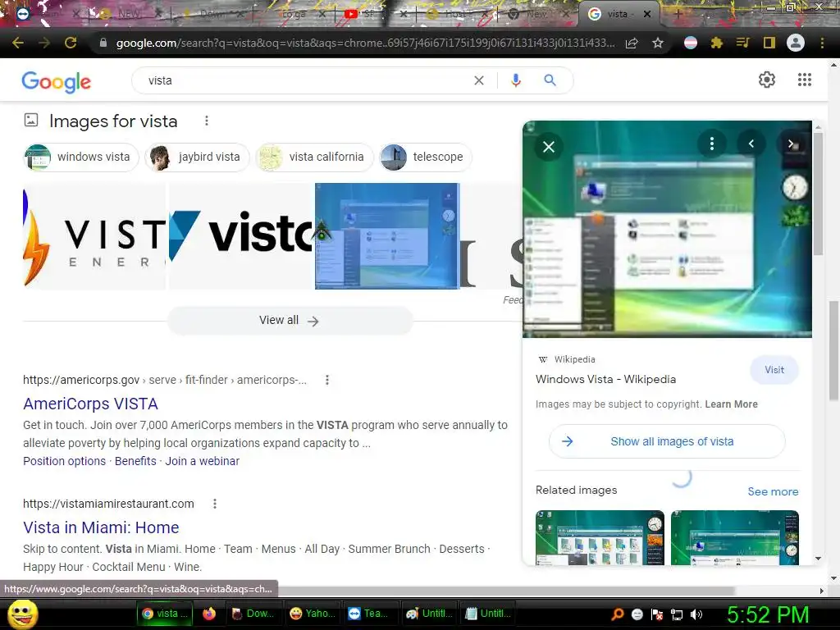Open the network tray icon
Screen dimensions: 840x630
[x=677, y=614]
